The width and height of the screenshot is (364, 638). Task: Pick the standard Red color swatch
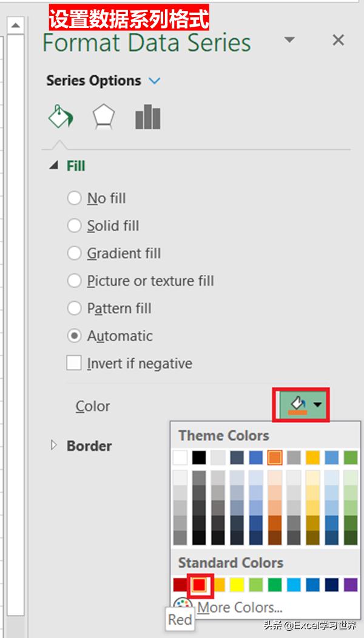coord(199,585)
